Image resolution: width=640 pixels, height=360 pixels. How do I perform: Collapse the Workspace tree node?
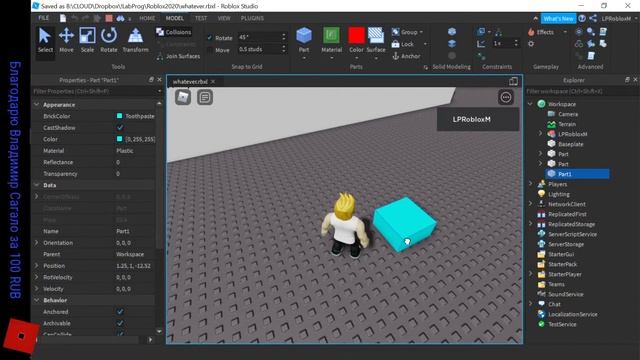(x=530, y=104)
